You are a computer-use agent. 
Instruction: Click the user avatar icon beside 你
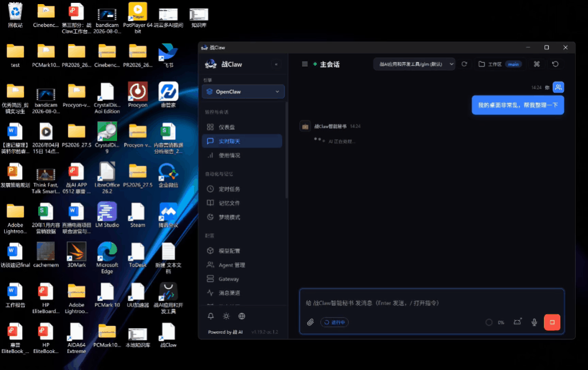point(559,88)
